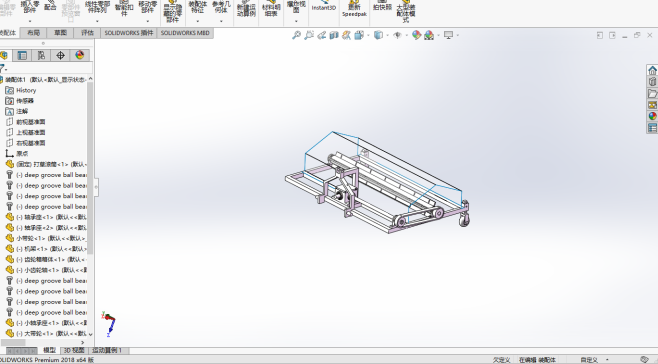Click the feature tree filter funnel
Image resolution: width=658 pixels, height=364 pixels.
[3, 68]
